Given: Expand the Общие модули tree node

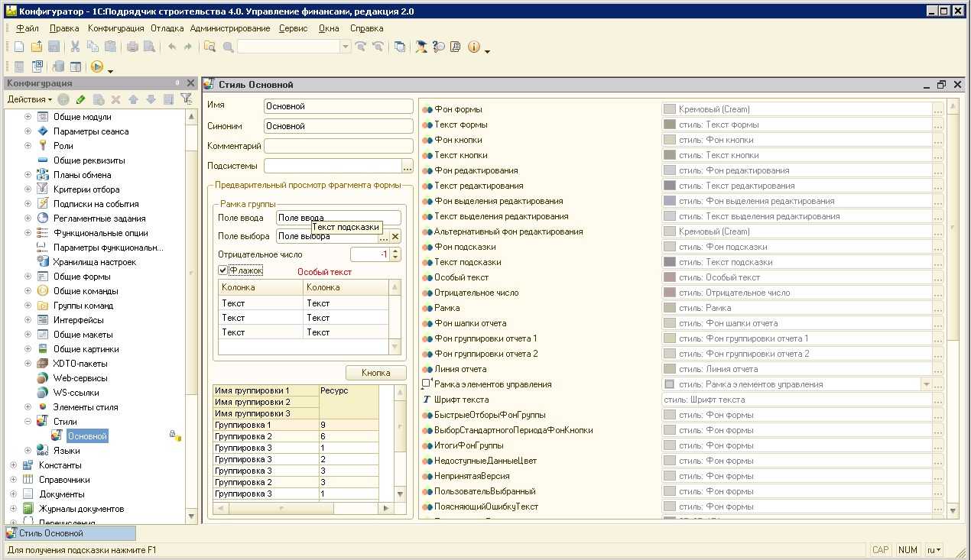Looking at the screenshot, I should 28,117.
